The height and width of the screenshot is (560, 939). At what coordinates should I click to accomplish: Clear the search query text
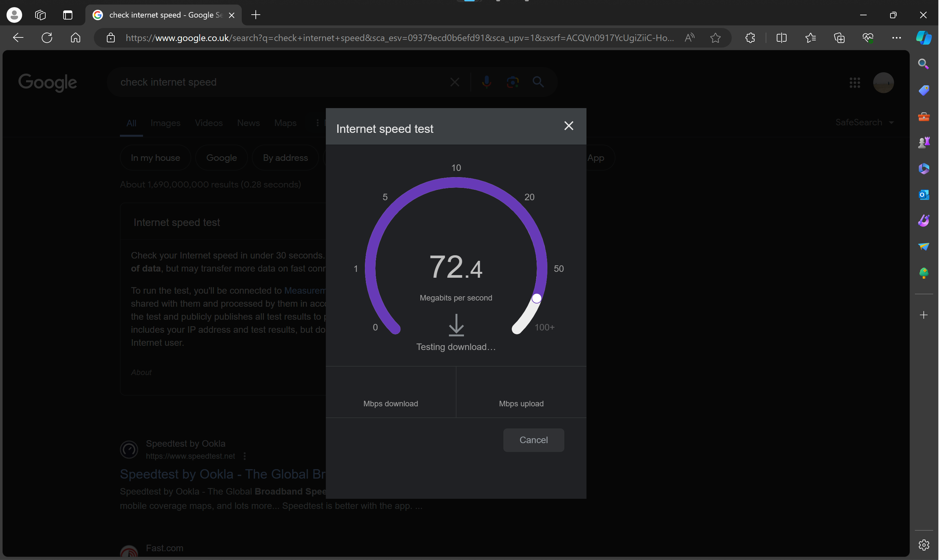pos(455,82)
